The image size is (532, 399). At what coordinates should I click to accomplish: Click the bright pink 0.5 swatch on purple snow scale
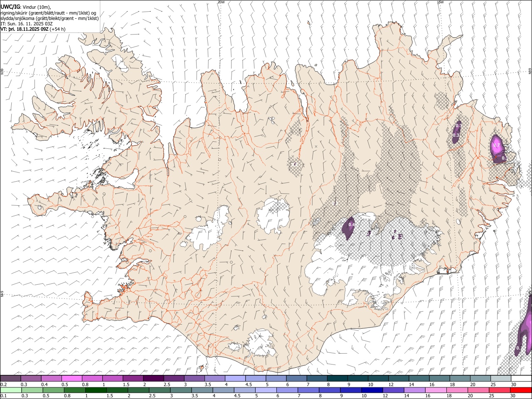pos(71,378)
